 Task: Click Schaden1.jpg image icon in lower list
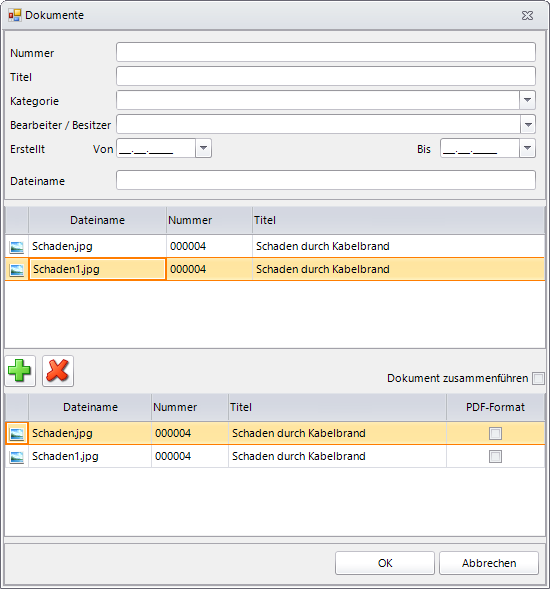[17, 457]
